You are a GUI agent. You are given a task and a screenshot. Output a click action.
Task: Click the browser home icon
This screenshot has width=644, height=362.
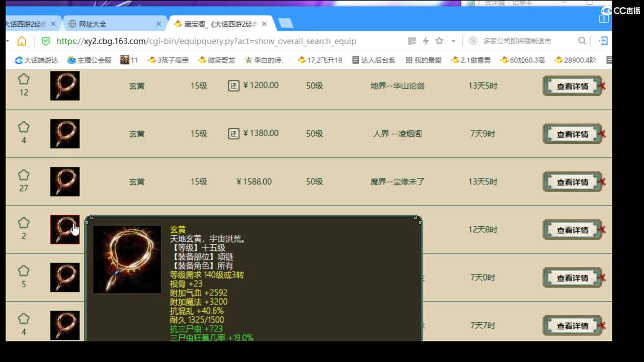coord(22,41)
